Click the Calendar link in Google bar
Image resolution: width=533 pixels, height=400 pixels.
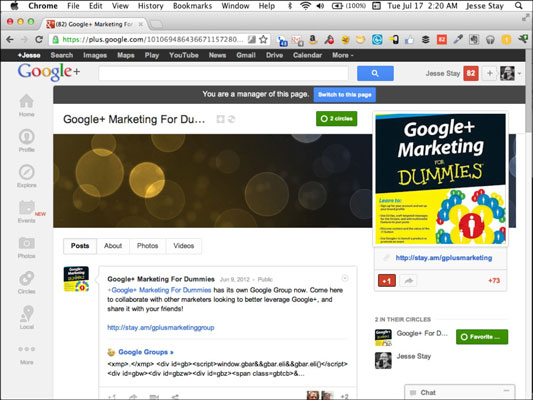(x=307, y=55)
